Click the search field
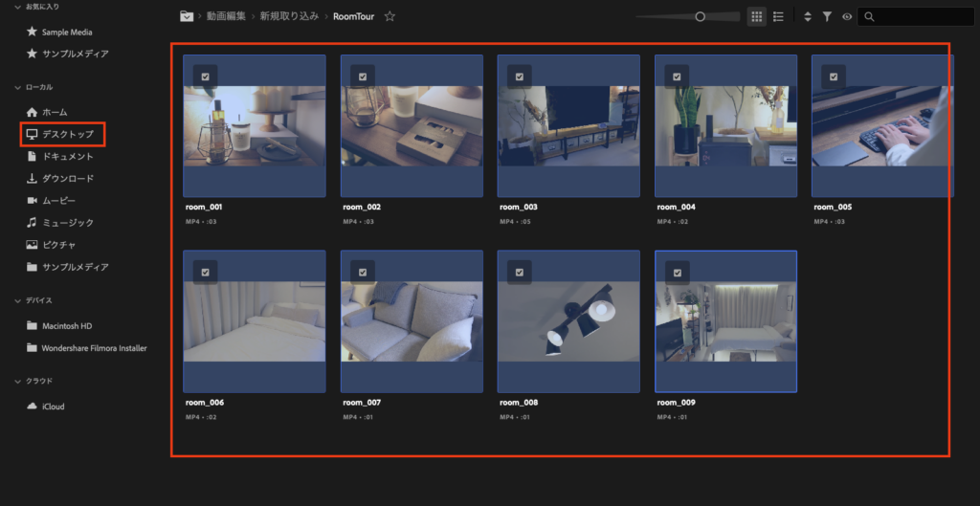The width and height of the screenshot is (980, 506). (x=916, y=17)
